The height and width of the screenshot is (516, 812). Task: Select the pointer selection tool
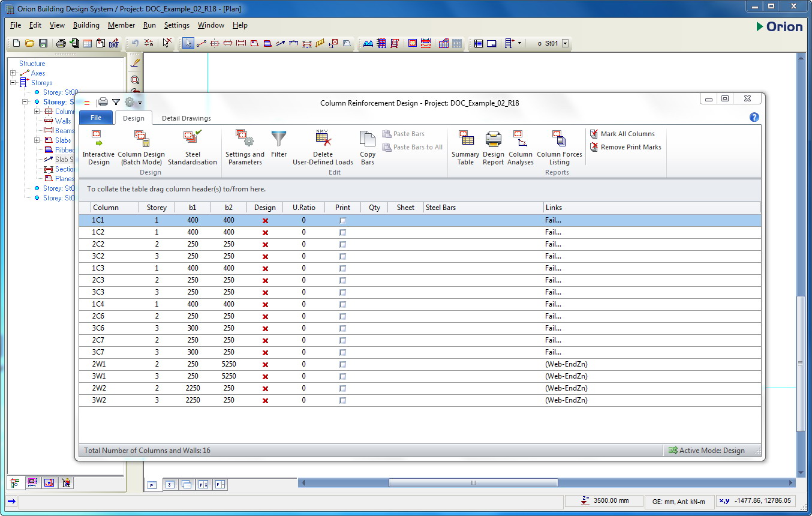tap(188, 43)
